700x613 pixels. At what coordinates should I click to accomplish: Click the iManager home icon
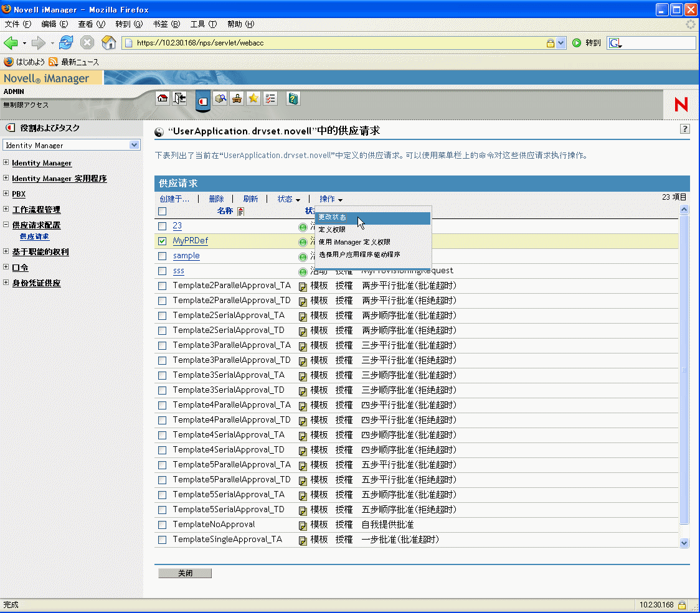(163, 98)
